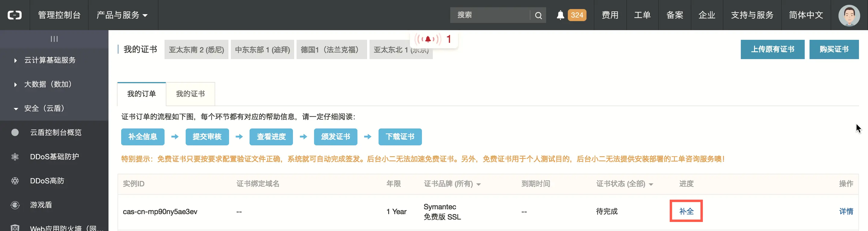This screenshot has width=868, height=231.
Task: Click the Symantec 免费版 SSL cell
Action: point(442,212)
